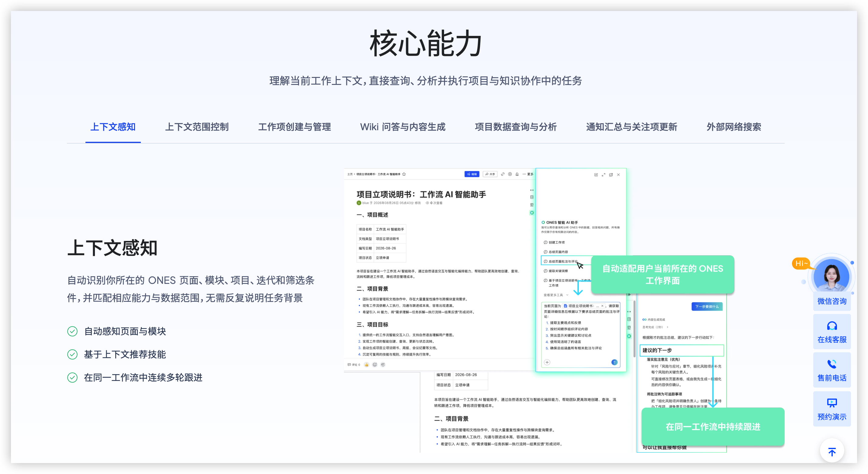Click the 0 次查看 view count

(434, 203)
